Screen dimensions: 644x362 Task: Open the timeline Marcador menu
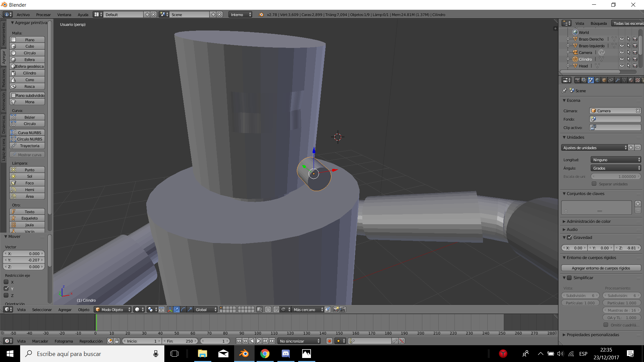click(40, 341)
